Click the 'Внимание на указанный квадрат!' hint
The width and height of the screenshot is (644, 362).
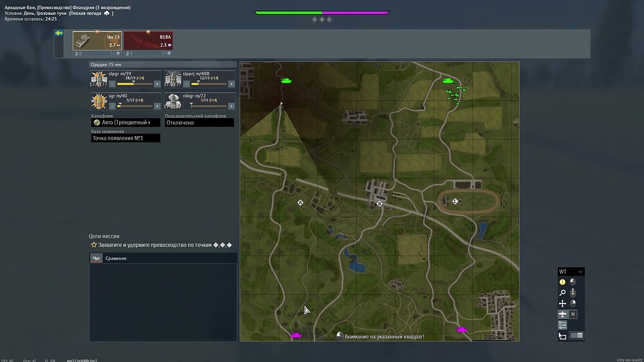[x=384, y=336]
